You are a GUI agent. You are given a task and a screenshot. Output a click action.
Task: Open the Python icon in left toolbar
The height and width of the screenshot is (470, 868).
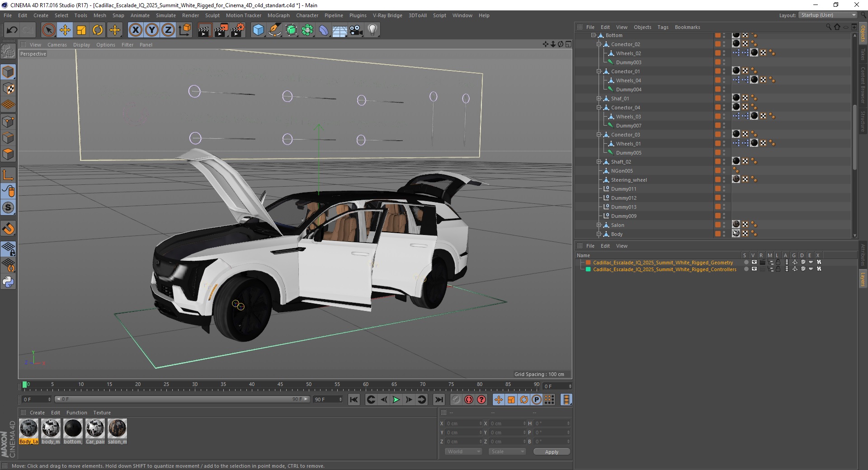[x=8, y=282]
